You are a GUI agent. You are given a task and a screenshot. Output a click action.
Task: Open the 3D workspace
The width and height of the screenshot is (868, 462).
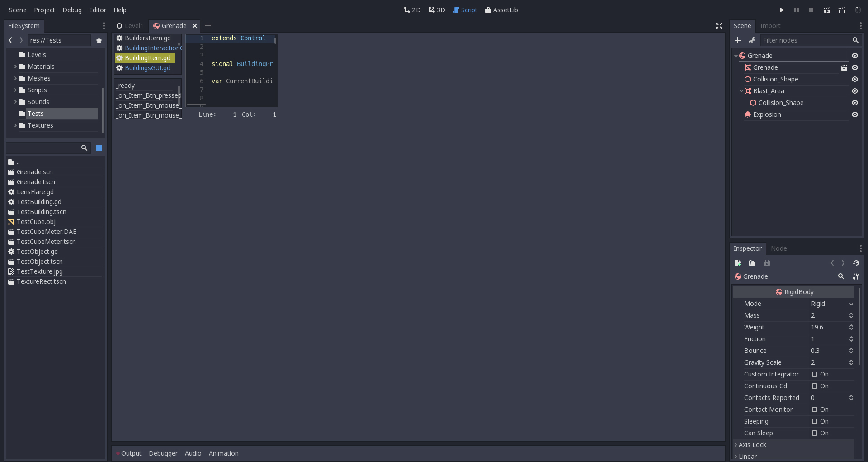pos(436,10)
